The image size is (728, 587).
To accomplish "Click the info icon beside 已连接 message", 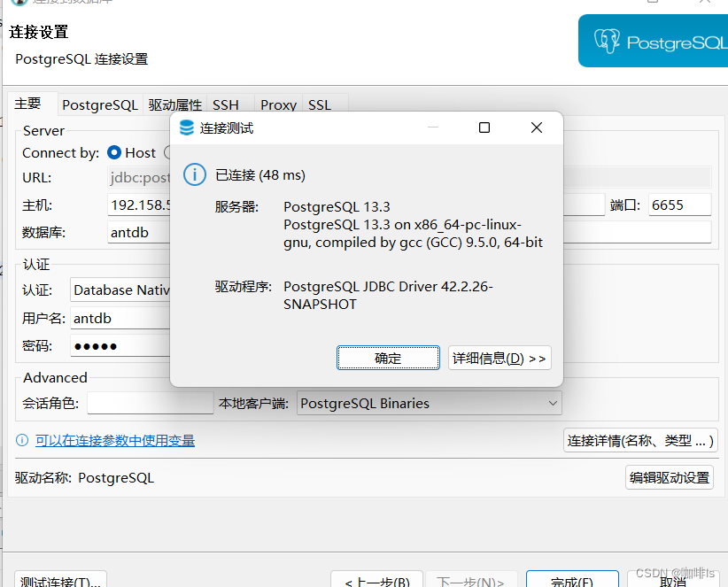I will tap(195, 175).
